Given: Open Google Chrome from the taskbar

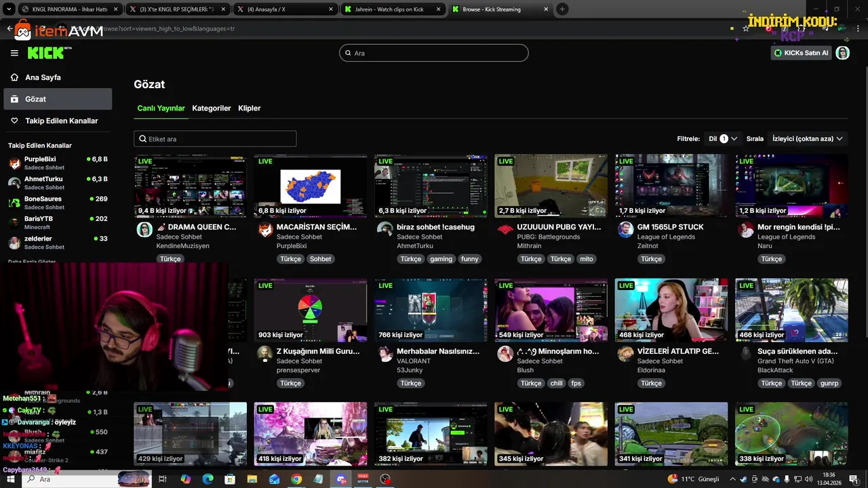Looking at the screenshot, I should (x=296, y=479).
